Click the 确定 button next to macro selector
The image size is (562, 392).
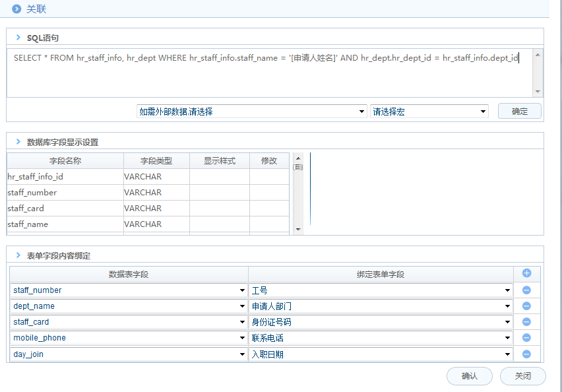[519, 111]
